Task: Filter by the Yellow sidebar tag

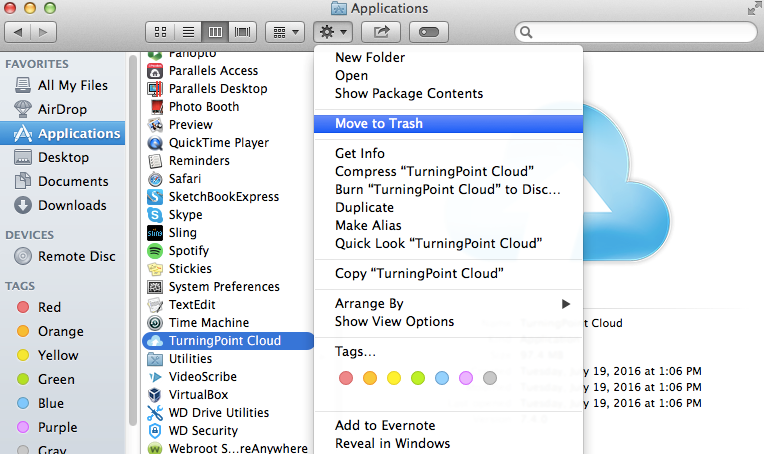Action: click(62, 355)
